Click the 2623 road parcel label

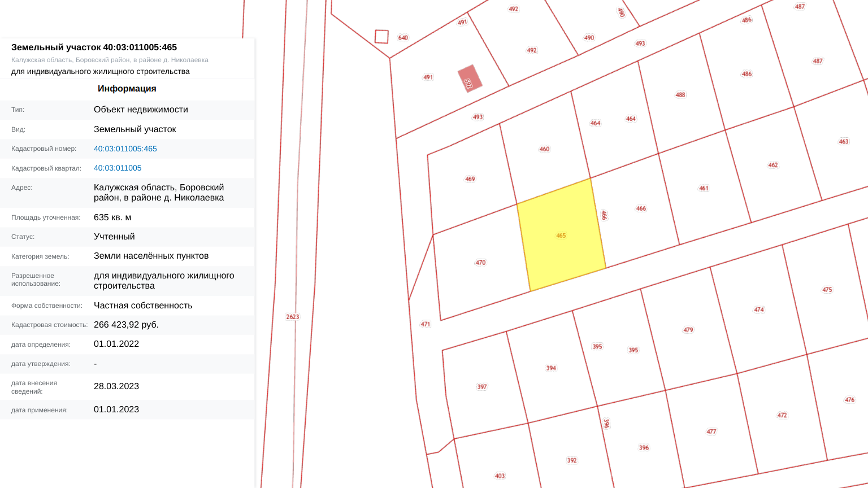click(292, 317)
